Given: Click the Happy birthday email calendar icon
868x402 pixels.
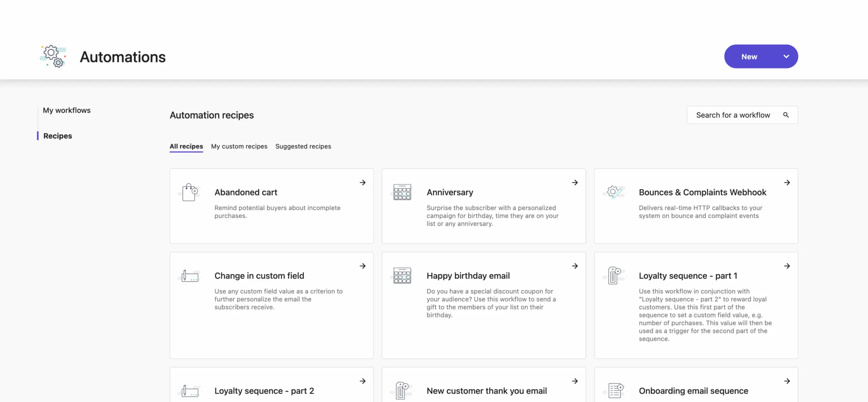Looking at the screenshot, I should (402, 275).
